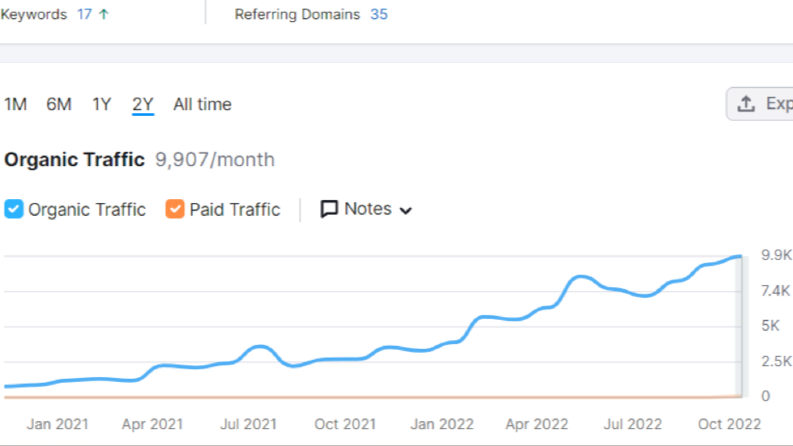This screenshot has width=793, height=446.
Task: Click the Export button
Action: coord(760,104)
